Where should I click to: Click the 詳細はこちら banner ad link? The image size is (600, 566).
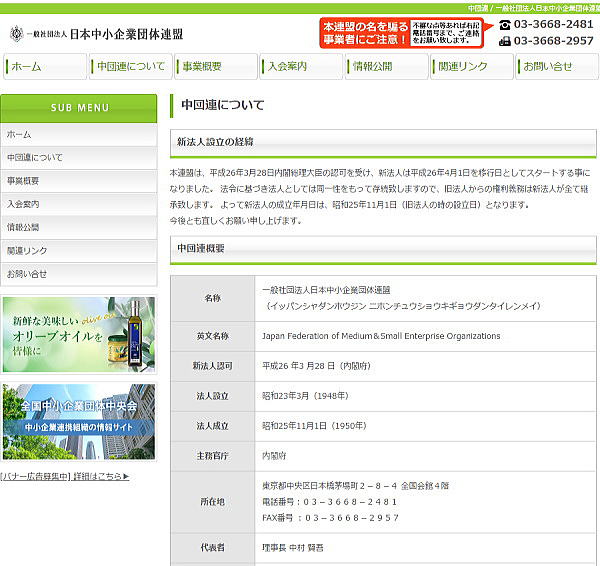coord(101,476)
